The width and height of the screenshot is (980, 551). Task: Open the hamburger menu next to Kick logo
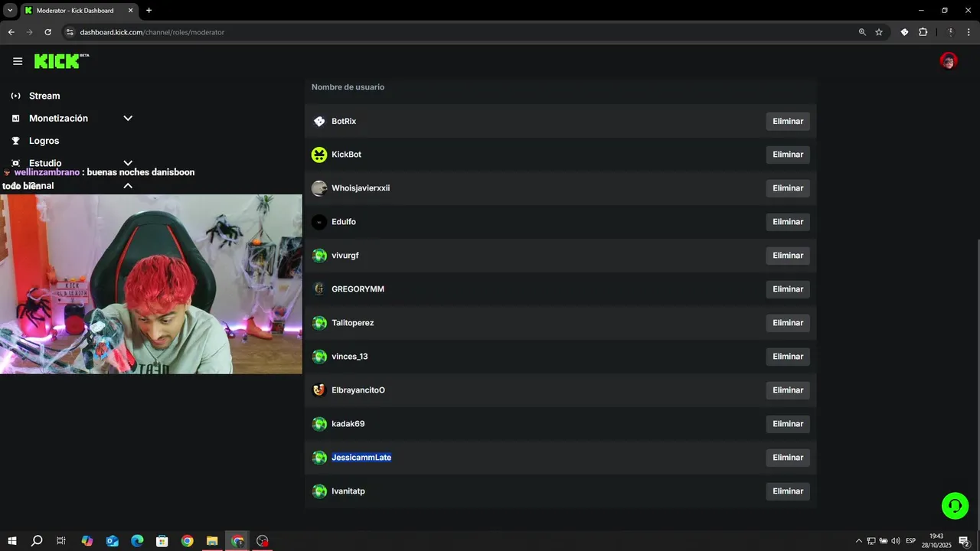point(18,61)
